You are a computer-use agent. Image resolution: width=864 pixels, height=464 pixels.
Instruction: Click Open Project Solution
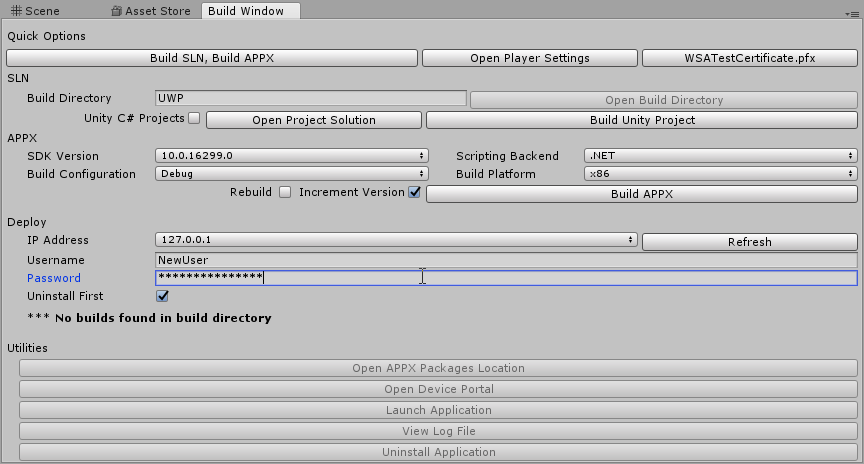tap(313, 120)
